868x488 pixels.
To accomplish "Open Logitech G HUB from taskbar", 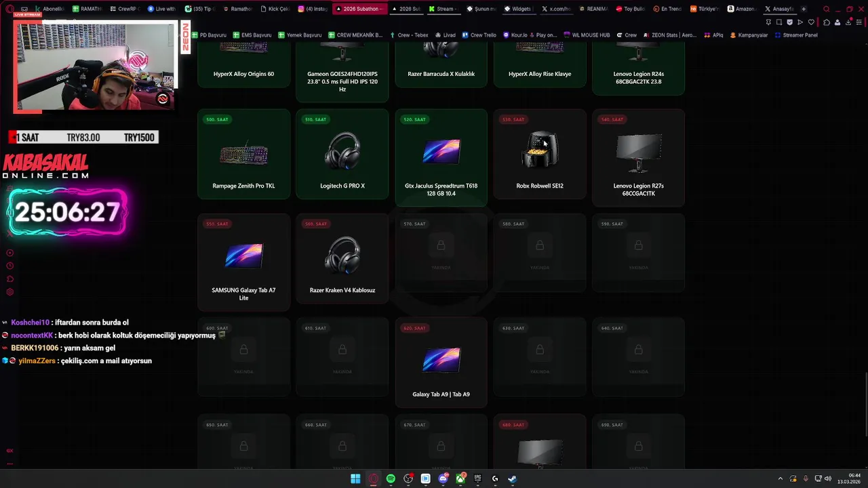I will pyautogui.click(x=495, y=479).
